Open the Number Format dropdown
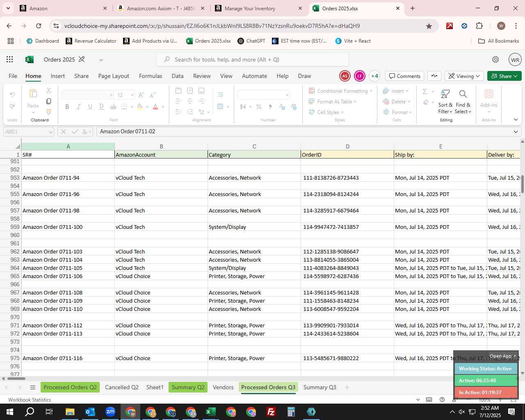The image size is (525, 420). pyautogui.click(x=287, y=95)
